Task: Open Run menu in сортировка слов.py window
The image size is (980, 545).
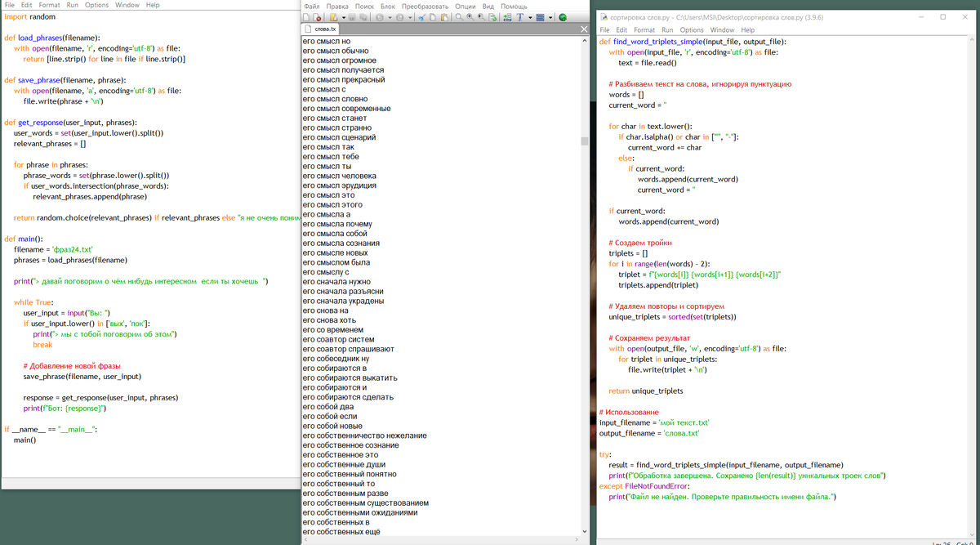Action: pos(667,30)
